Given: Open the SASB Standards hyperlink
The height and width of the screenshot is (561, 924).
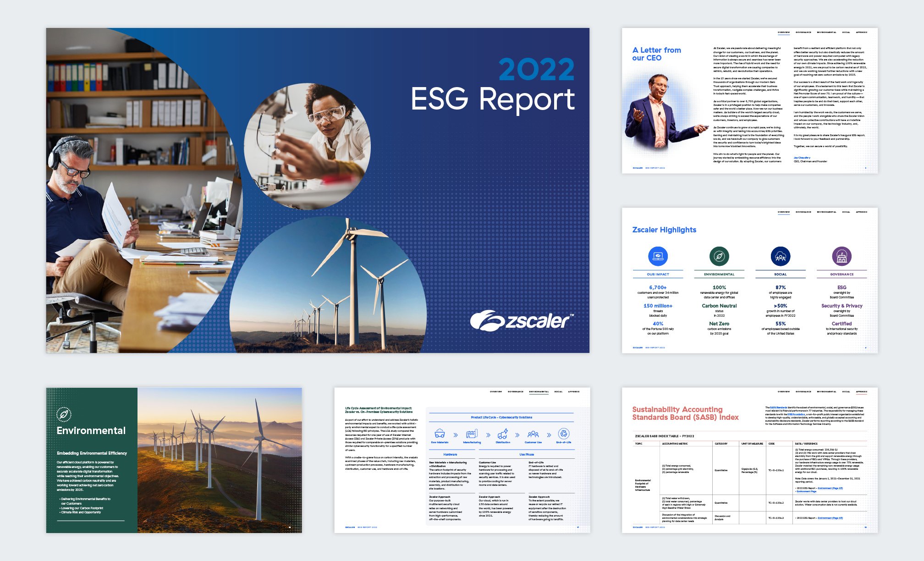Looking at the screenshot, I should click(x=778, y=407).
